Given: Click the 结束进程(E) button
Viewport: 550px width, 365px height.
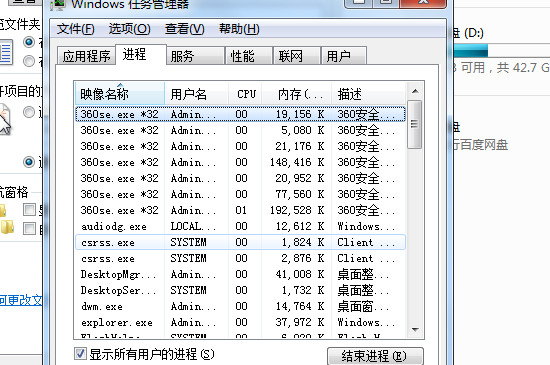Looking at the screenshot, I should coord(375,356).
